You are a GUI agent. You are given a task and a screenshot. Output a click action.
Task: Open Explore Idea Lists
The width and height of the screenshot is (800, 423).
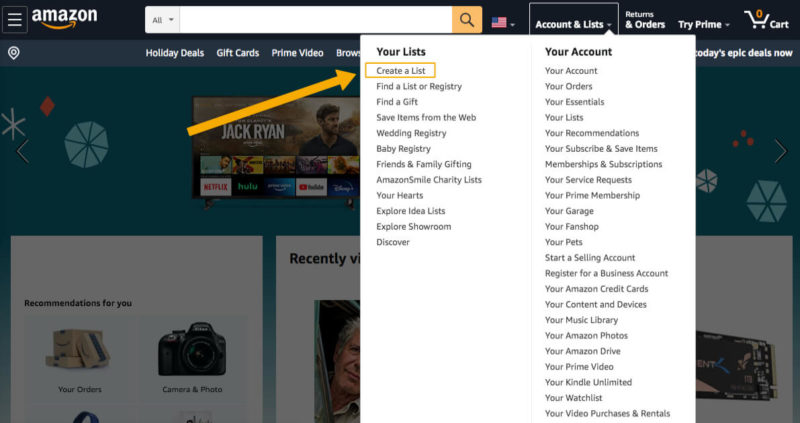[411, 211]
